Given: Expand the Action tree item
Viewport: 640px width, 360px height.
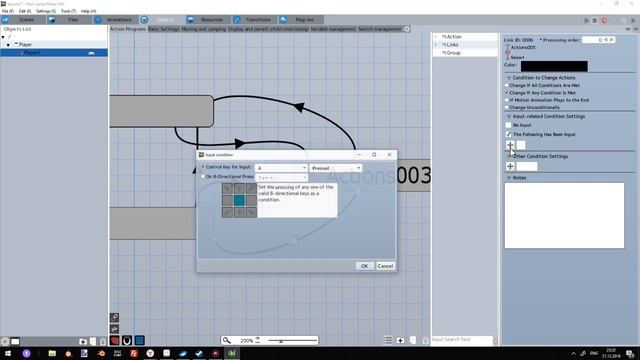Looking at the screenshot, I should tap(436, 37).
